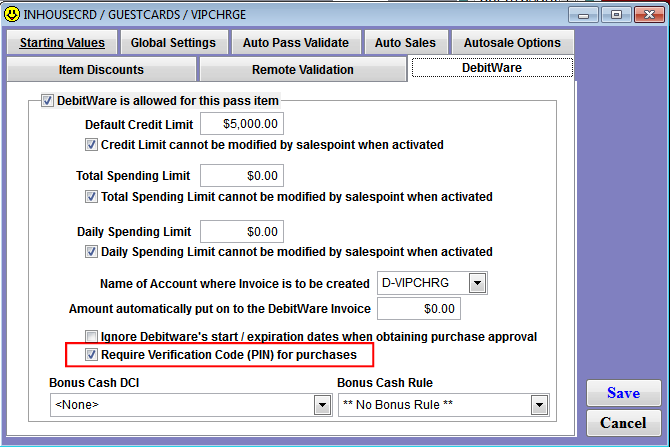Close the VIPCHRGE window

click(x=649, y=15)
